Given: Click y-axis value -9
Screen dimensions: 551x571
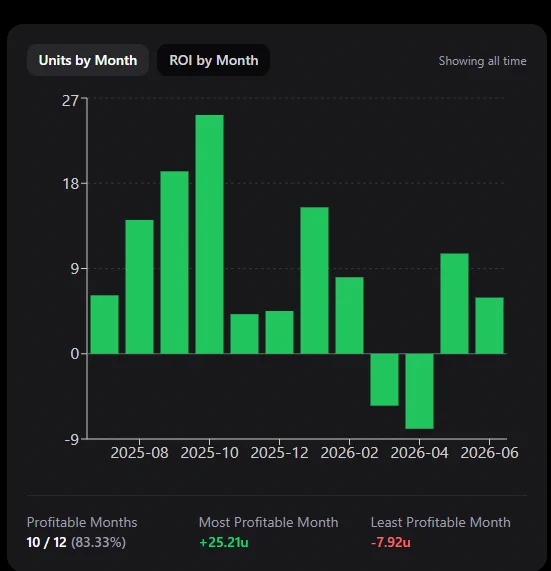Looking at the screenshot, I should [x=72, y=440].
